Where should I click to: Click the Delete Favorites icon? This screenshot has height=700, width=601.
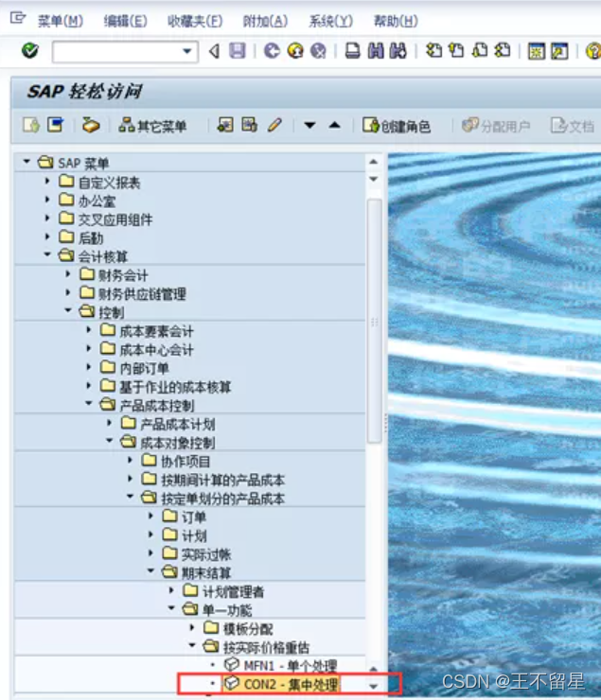[x=249, y=125]
